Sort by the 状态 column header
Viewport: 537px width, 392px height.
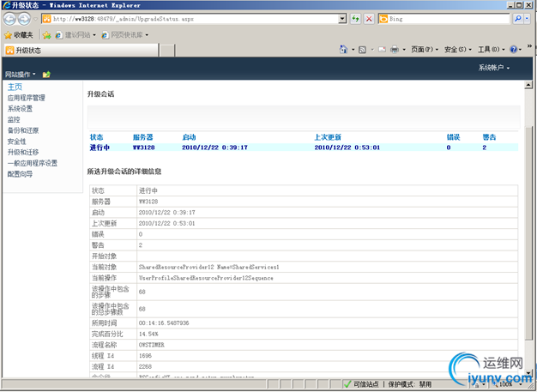[x=96, y=137]
